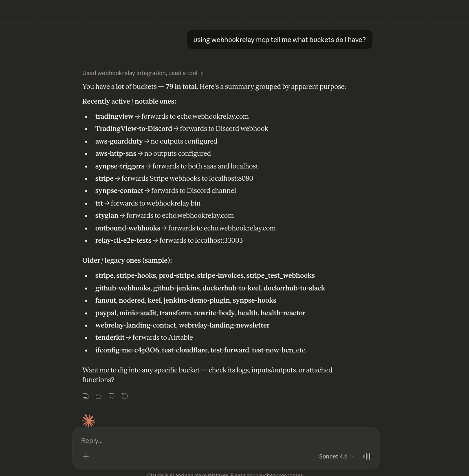The image size is (469, 476).
Task: Click the 'Claude is AI' disclaimer text
Action: pyautogui.click(x=225, y=474)
